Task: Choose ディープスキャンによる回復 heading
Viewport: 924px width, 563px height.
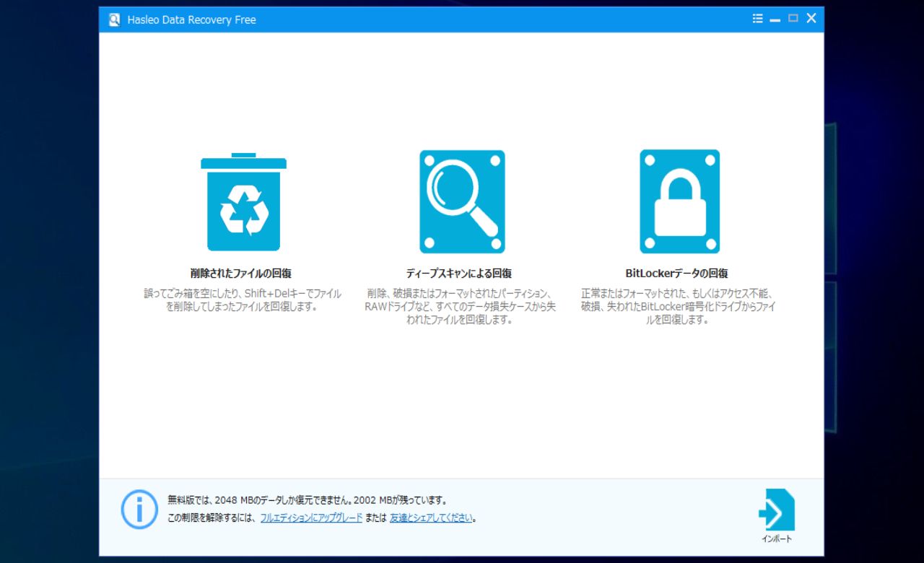Action: coord(459,274)
